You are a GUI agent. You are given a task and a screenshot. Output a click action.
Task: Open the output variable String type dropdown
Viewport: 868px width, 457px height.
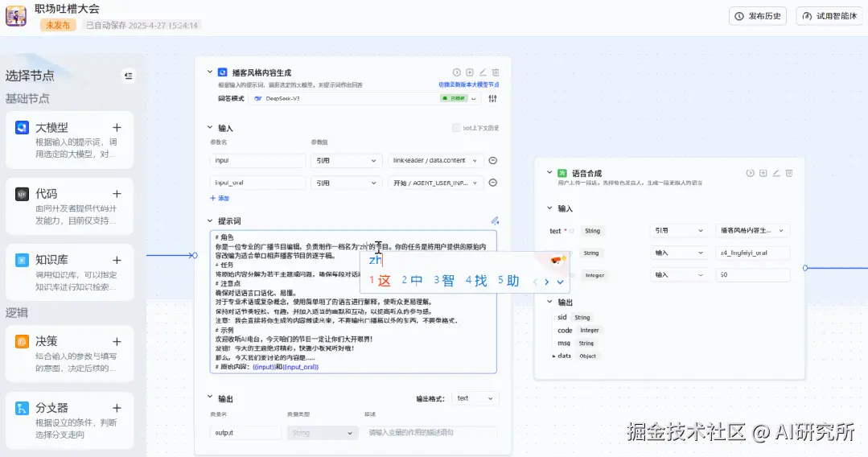point(322,433)
